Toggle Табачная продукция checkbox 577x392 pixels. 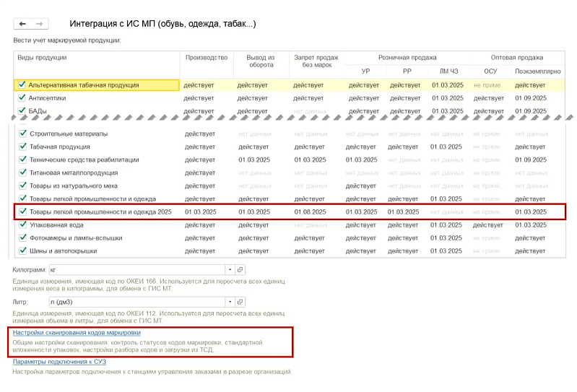[23, 147]
